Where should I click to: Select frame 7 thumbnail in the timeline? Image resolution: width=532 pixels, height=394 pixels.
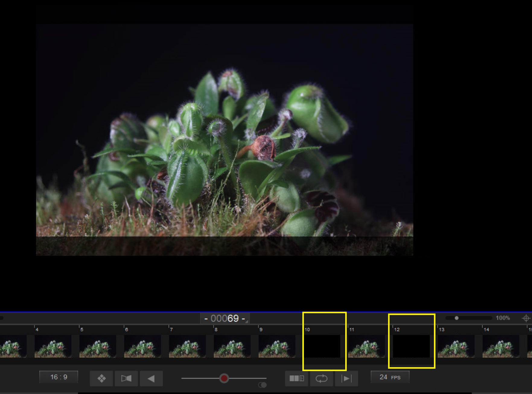[x=187, y=346]
